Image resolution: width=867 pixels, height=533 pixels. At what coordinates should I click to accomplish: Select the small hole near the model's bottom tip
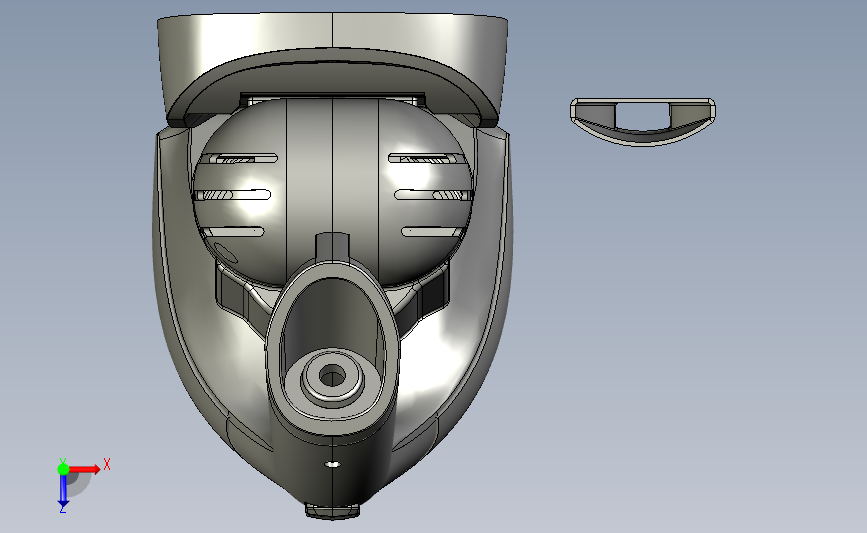pos(332,464)
